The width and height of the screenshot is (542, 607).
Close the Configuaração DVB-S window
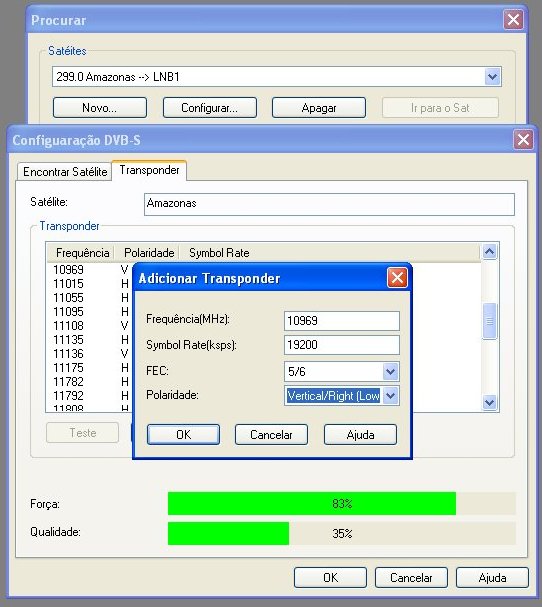point(523,139)
